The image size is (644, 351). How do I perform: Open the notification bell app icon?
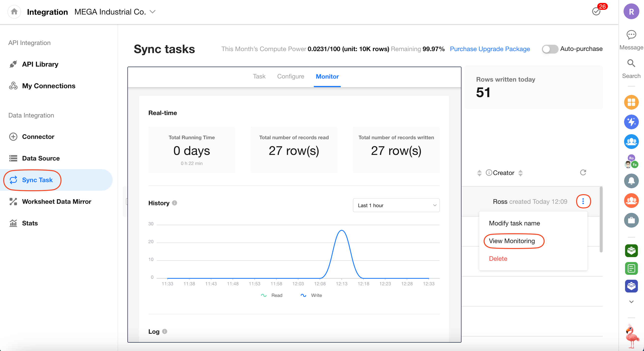[631, 181]
